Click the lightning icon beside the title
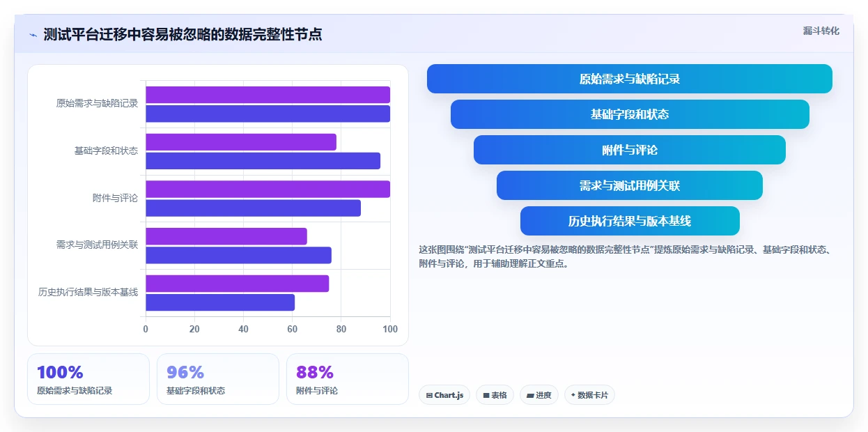Viewport: 868px width, 432px height. (x=33, y=35)
